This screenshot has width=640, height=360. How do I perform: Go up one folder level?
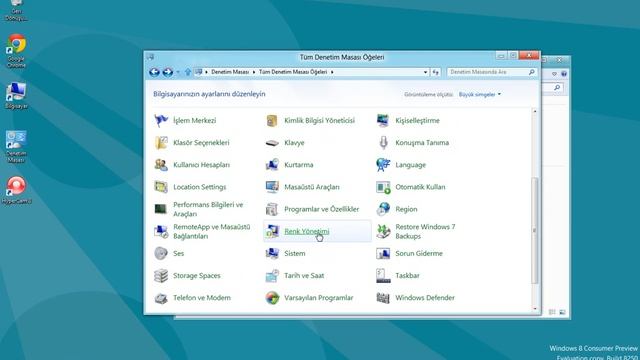(187, 72)
